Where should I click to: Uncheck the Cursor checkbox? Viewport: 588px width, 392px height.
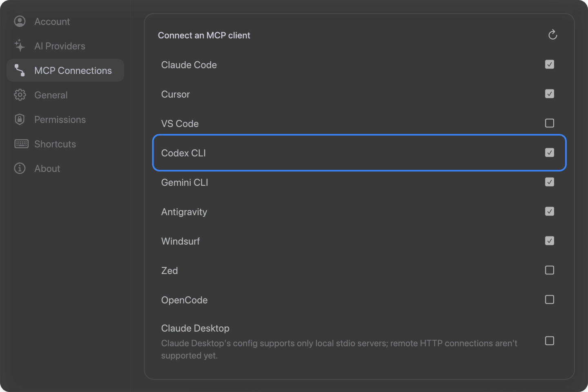[550, 94]
